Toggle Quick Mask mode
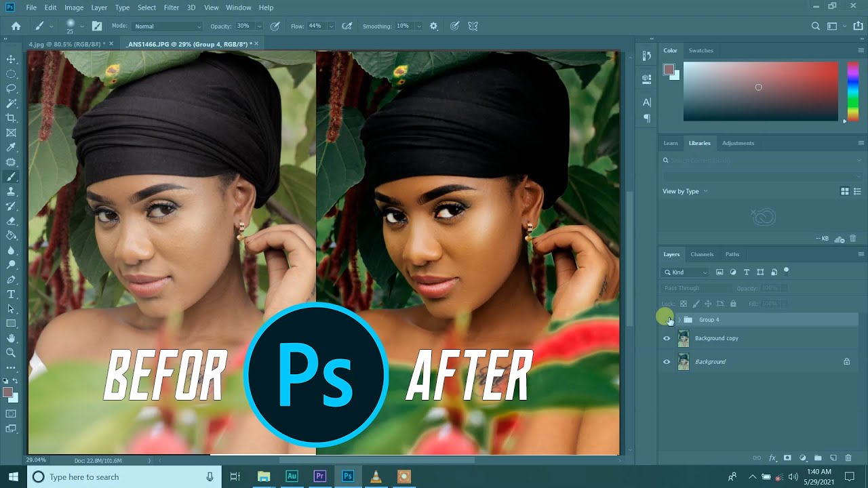The width and height of the screenshot is (868, 488). pos(11,413)
